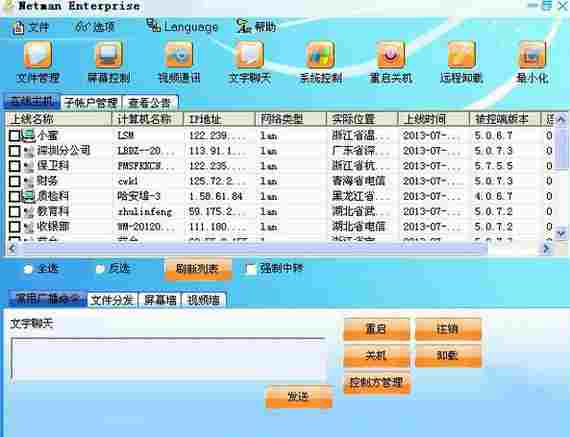
Task: Select the 全选 radio button
Action: pos(28,269)
